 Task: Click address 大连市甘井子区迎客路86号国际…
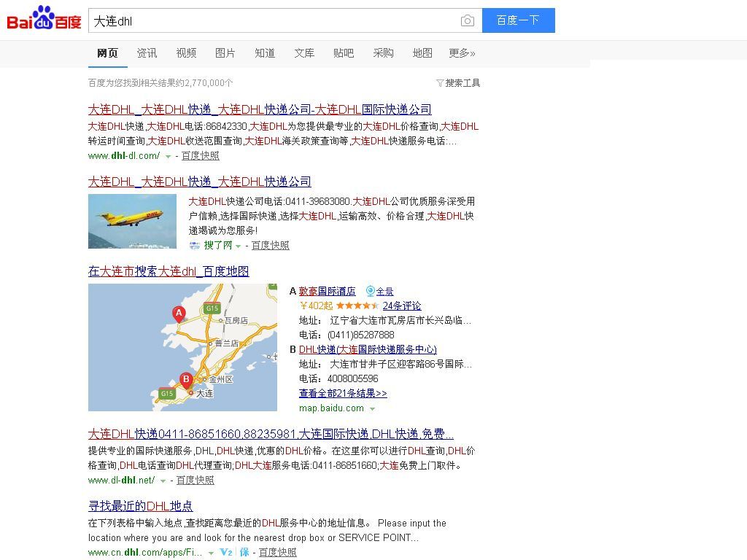coord(400,365)
